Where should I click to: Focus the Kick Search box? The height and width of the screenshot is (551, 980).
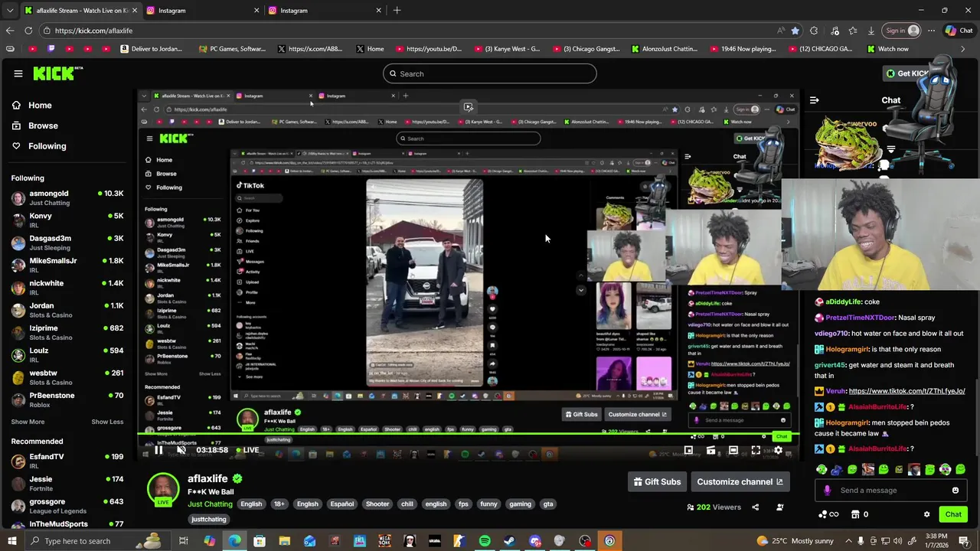click(490, 73)
